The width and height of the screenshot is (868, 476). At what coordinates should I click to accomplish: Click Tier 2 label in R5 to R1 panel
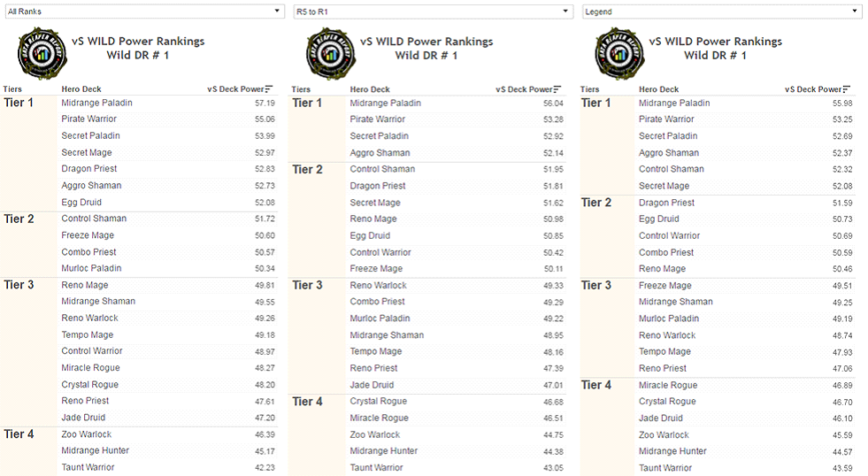pos(307,170)
